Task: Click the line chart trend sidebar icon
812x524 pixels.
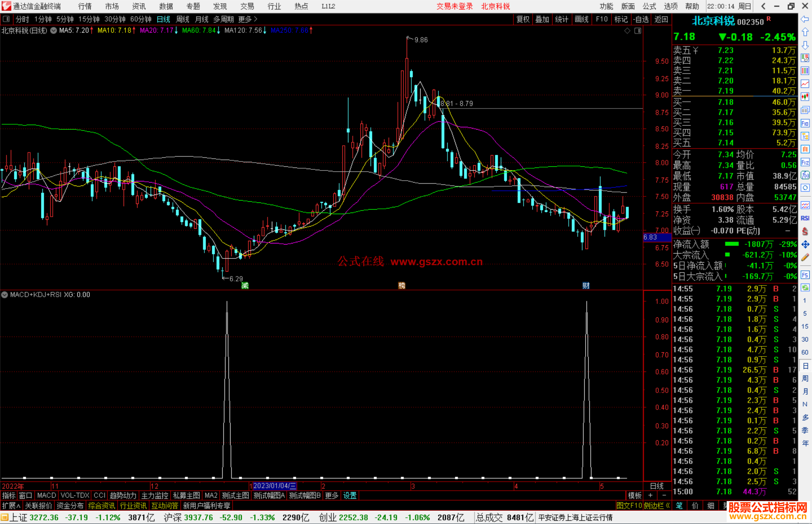Action: tap(805, 84)
